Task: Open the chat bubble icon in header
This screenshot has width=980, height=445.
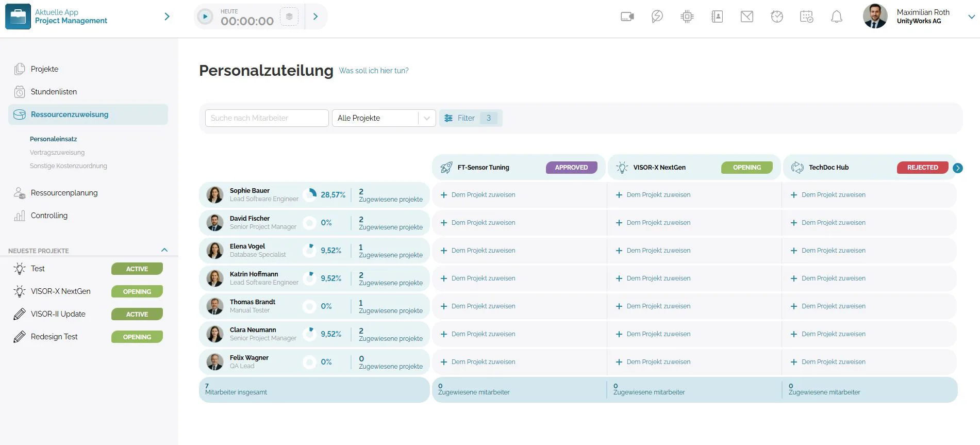Action: 657,17
